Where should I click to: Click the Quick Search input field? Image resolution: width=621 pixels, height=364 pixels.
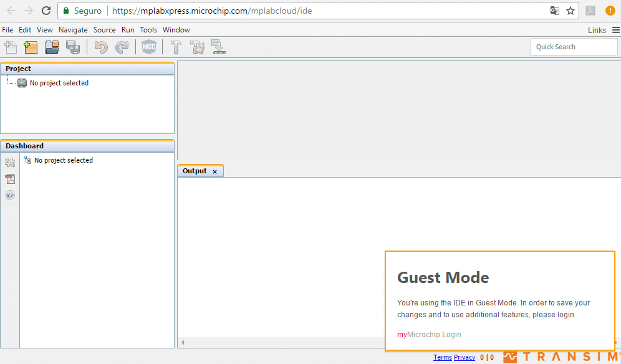tap(574, 47)
